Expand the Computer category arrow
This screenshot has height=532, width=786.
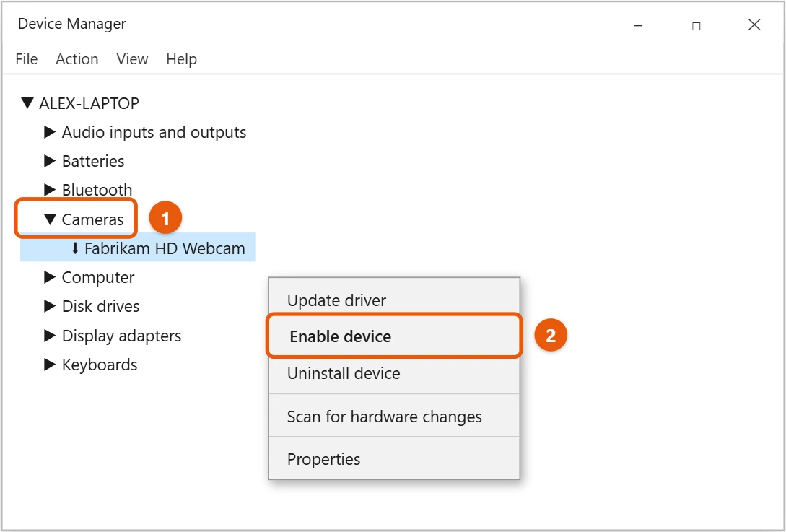pos(50,277)
